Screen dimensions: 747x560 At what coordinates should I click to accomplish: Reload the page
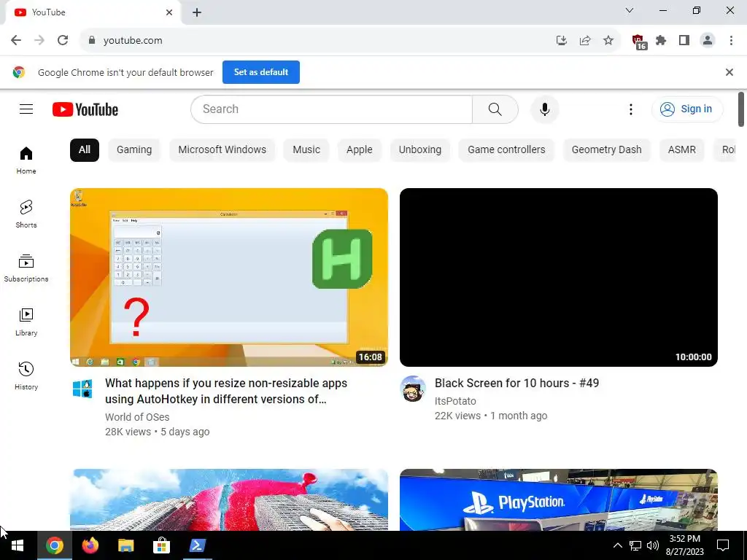63,40
